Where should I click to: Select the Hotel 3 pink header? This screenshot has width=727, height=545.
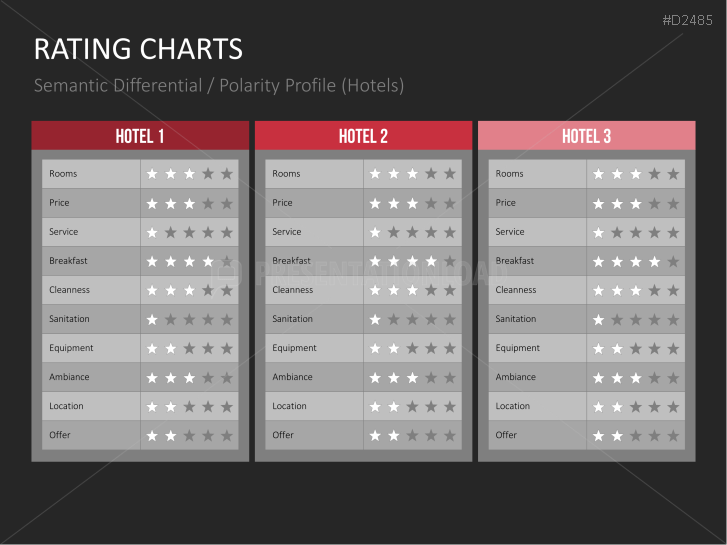pos(586,136)
